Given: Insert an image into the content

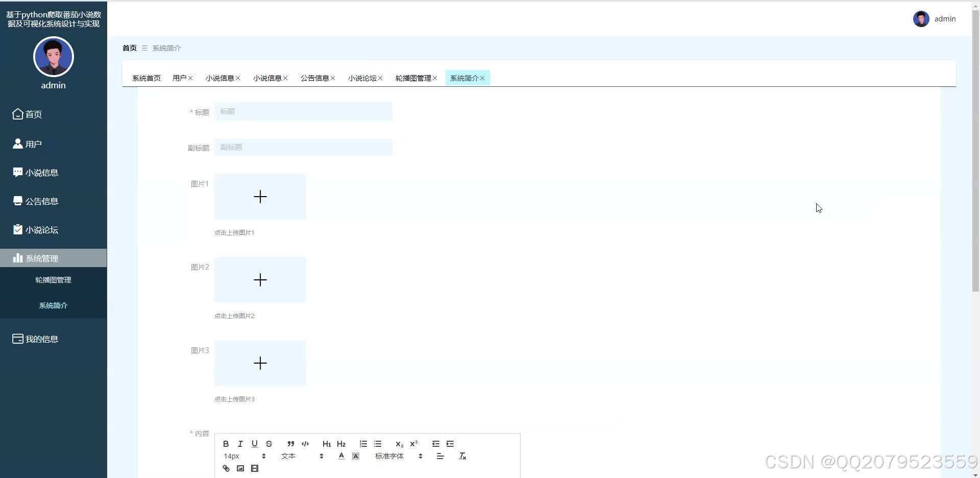Looking at the screenshot, I should tap(240, 468).
